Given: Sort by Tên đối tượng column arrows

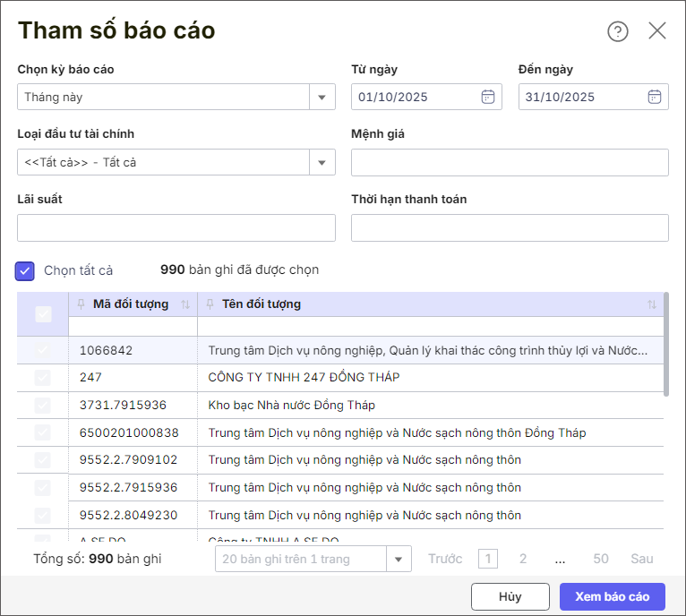Looking at the screenshot, I should 652,304.
